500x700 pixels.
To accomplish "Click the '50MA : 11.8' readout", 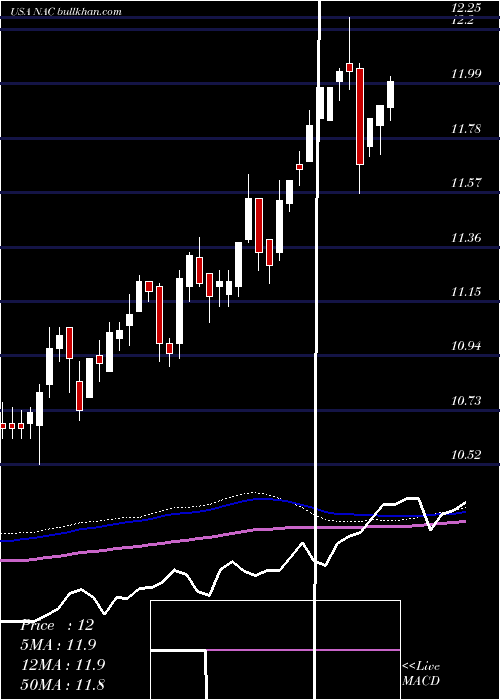I will point(63,684).
